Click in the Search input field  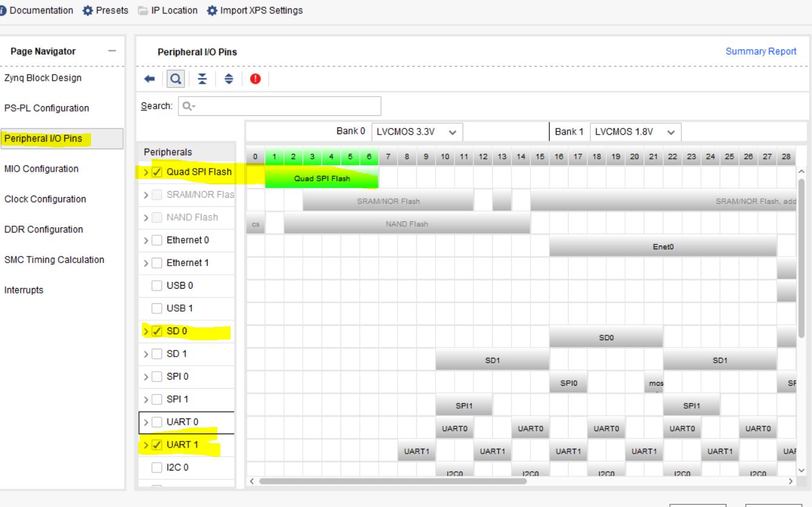[280, 106]
